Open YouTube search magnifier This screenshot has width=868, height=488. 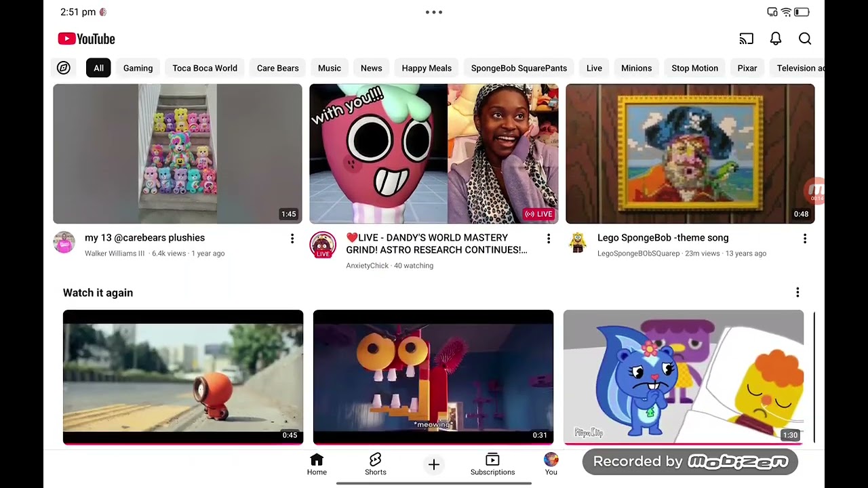(805, 39)
